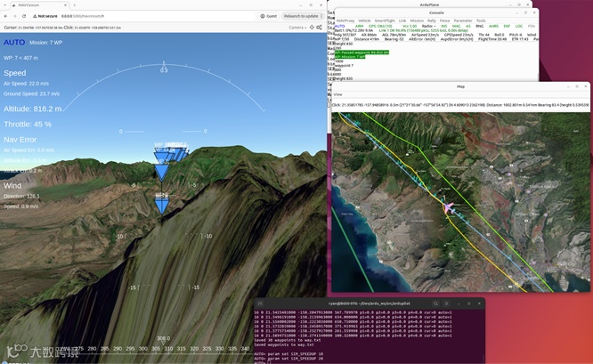This screenshot has width=593, height=364.
Task: Click 'param set SIM_SPEEDUP 10' terminal line
Action: tap(288, 354)
